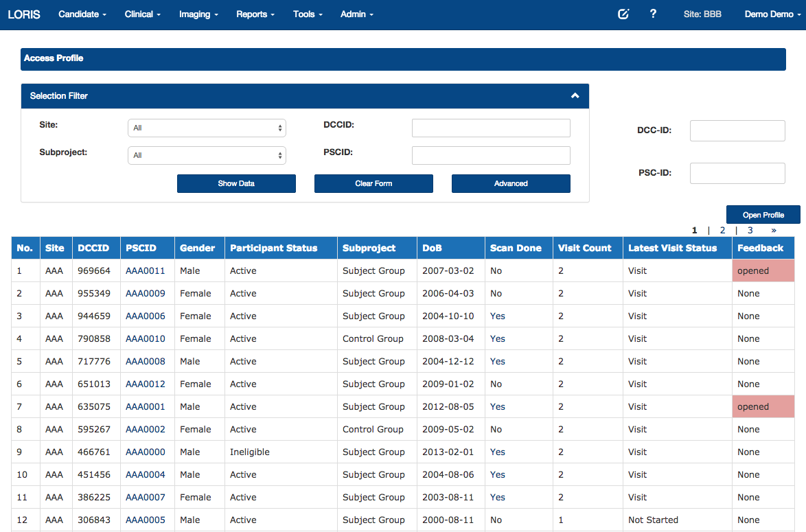This screenshot has width=806, height=532.
Task: Open the Candidate menu
Action: click(x=82, y=14)
